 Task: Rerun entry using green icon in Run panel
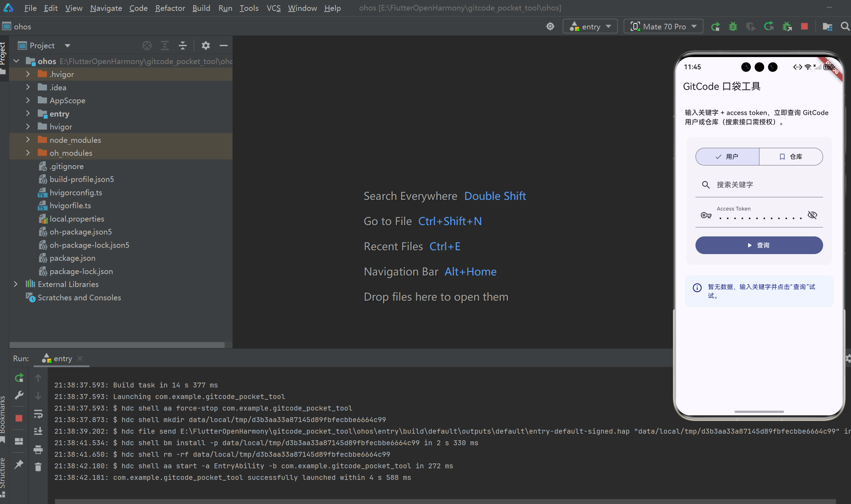[x=19, y=378]
